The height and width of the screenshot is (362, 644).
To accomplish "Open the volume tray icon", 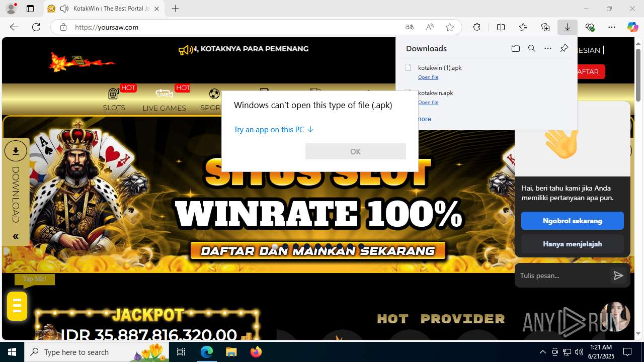I will (x=579, y=352).
